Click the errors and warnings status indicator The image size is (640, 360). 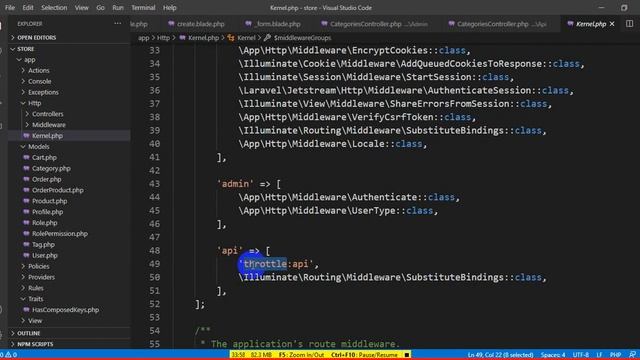pos(9,355)
